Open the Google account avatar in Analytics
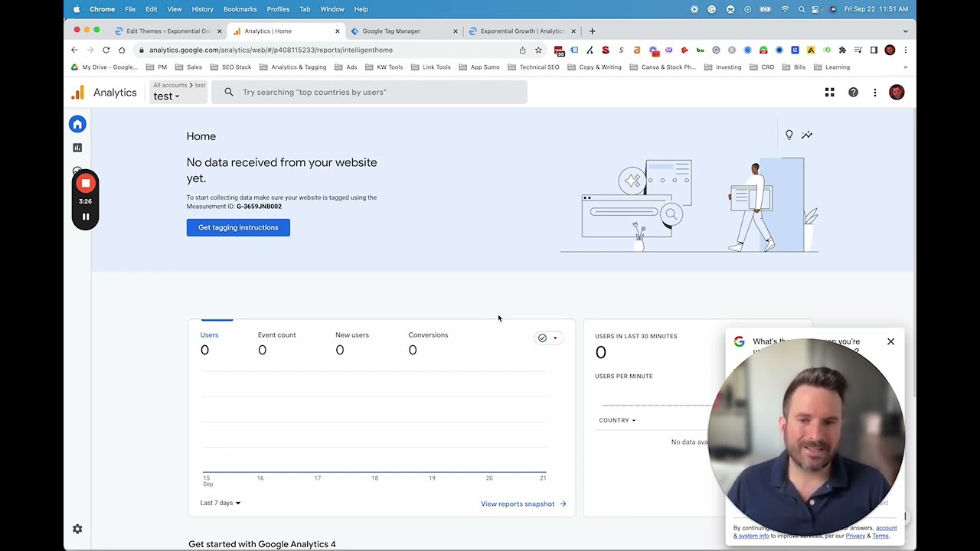The height and width of the screenshot is (551, 980). (897, 93)
